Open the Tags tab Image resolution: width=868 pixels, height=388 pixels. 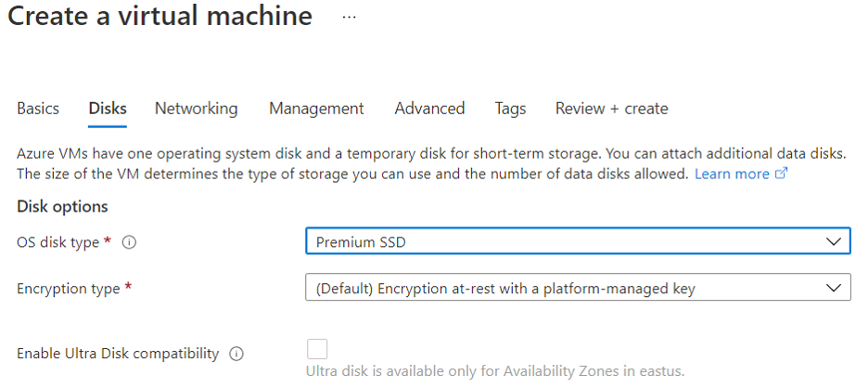coord(510,108)
